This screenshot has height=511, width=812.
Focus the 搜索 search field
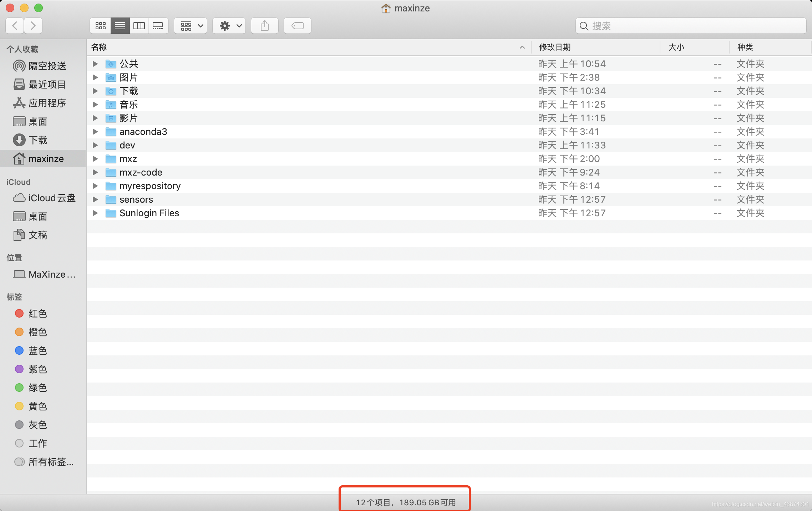click(x=691, y=26)
